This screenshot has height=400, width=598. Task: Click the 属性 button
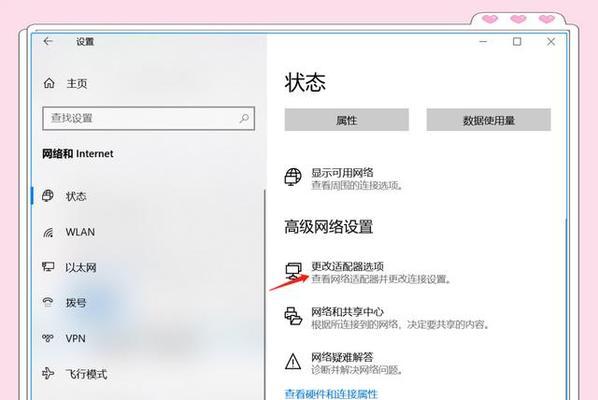click(x=347, y=120)
